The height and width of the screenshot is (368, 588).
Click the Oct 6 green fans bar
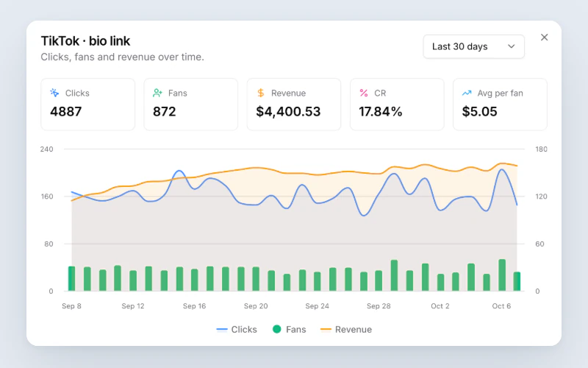click(x=502, y=275)
